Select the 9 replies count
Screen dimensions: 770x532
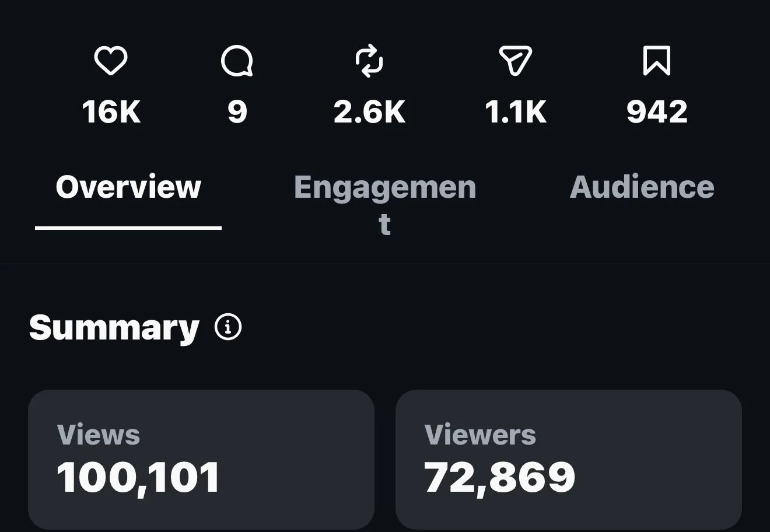237,111
